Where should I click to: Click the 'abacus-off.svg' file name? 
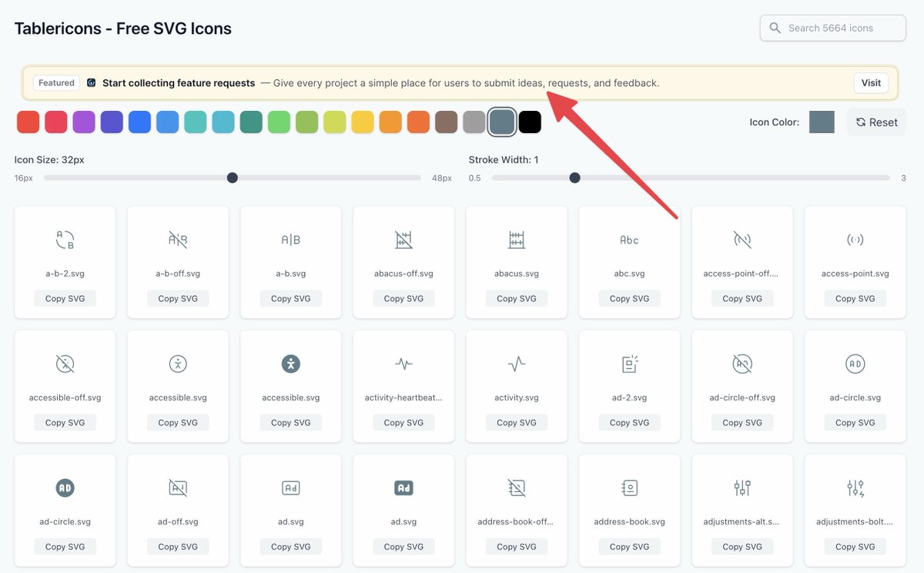pos(403,273)
